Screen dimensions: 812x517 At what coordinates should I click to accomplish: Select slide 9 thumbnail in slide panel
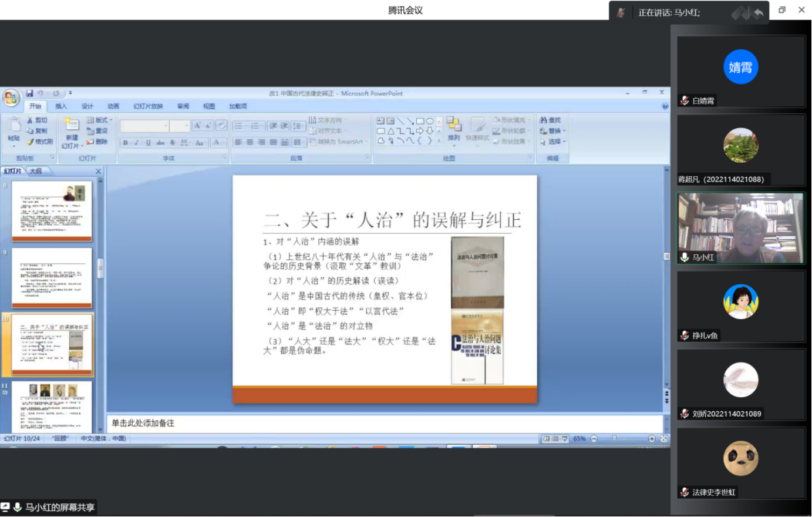52,278
